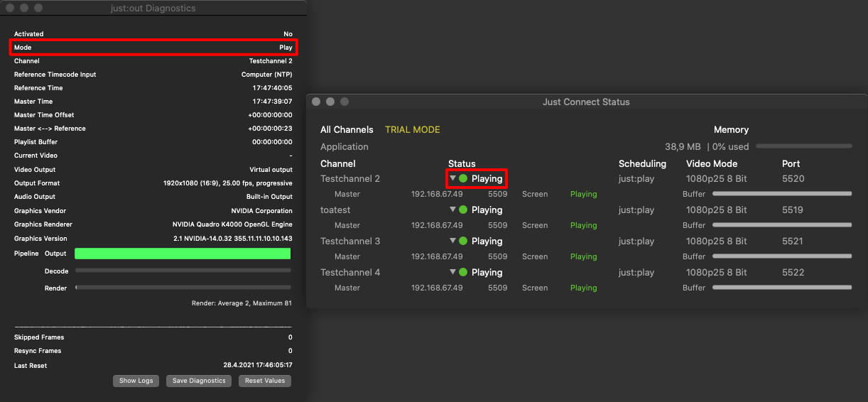
Task: Click Show Logs button
Action: 136,381
